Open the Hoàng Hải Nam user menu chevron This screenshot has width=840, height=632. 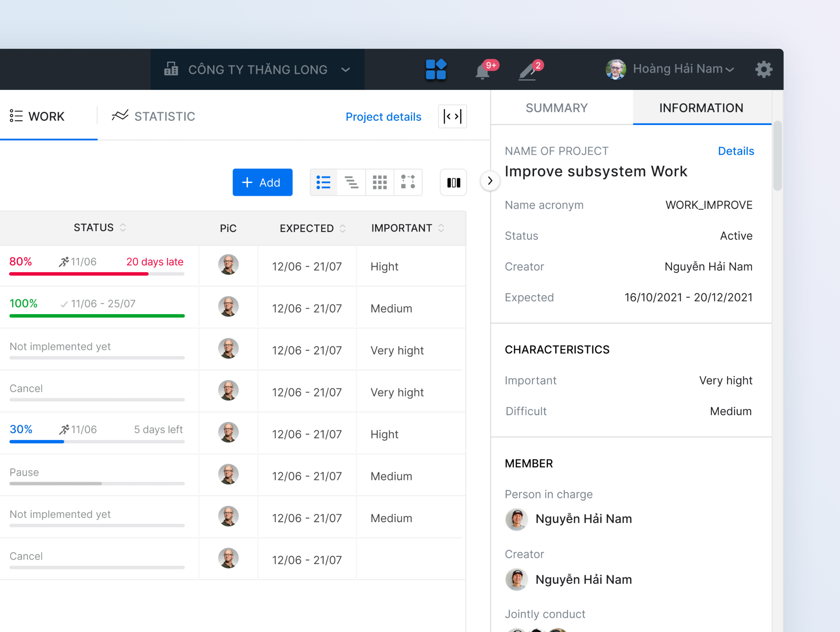click(730, 69)
